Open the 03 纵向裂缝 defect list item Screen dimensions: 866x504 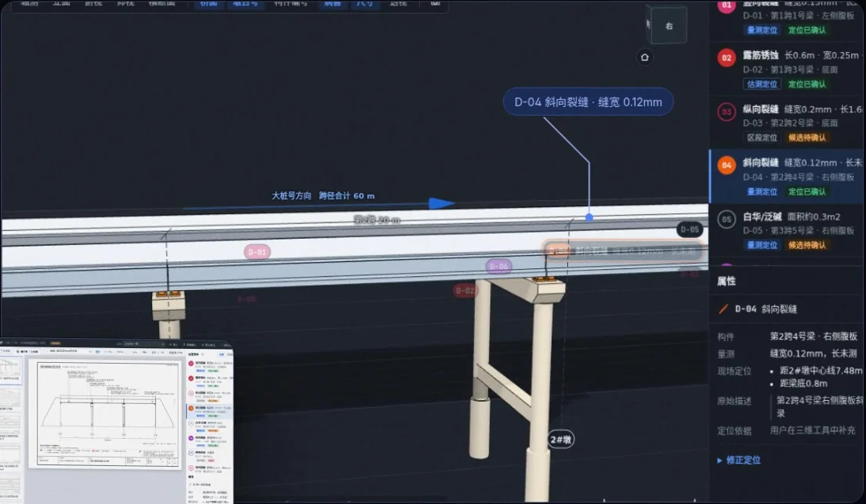point(787,123)
